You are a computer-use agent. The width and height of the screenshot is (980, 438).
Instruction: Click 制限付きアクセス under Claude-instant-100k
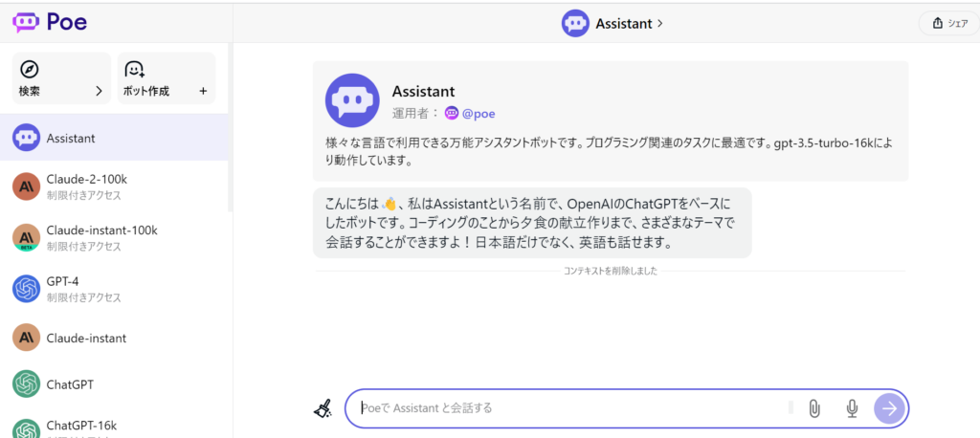pos(84,246)
